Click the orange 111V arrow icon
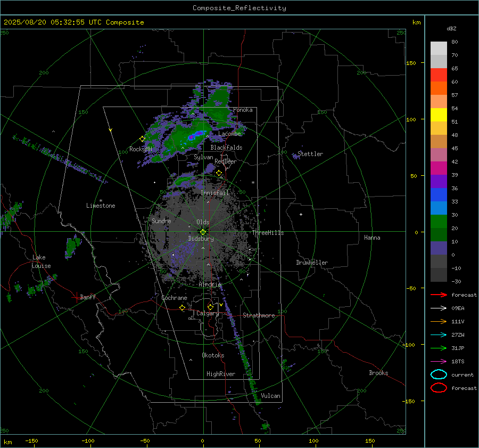 (x=439, y=321)
